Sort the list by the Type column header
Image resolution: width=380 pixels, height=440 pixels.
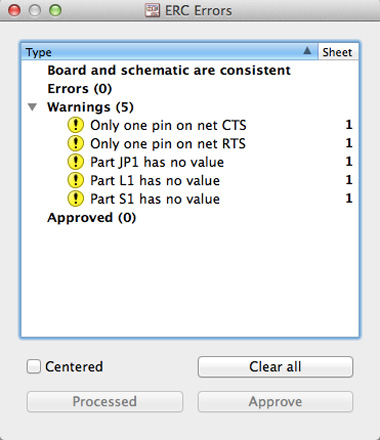169,52
